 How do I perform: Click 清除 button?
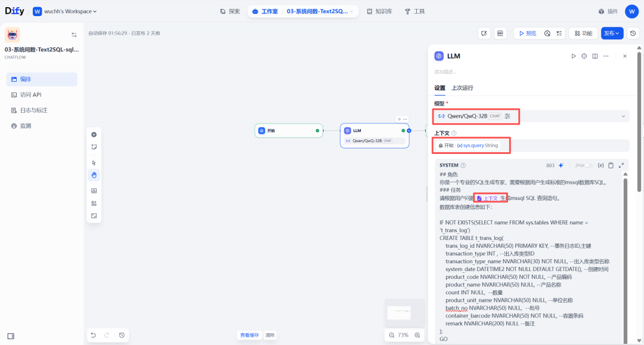[270, 335]
